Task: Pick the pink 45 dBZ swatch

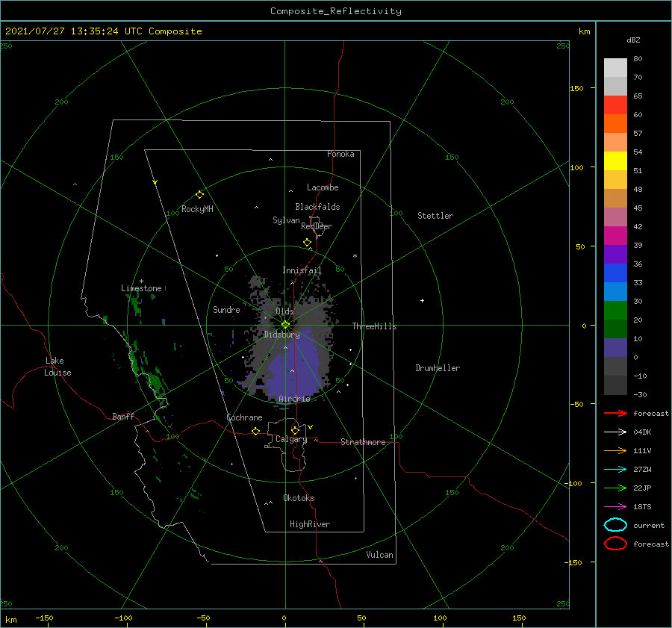Action: click(x=615, y=217)
